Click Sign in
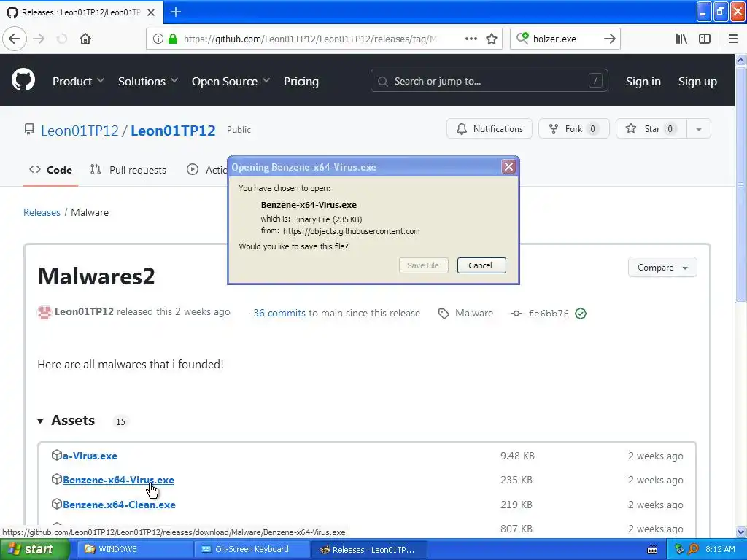Screen dimensions: 747x560 tap(643, 82)
